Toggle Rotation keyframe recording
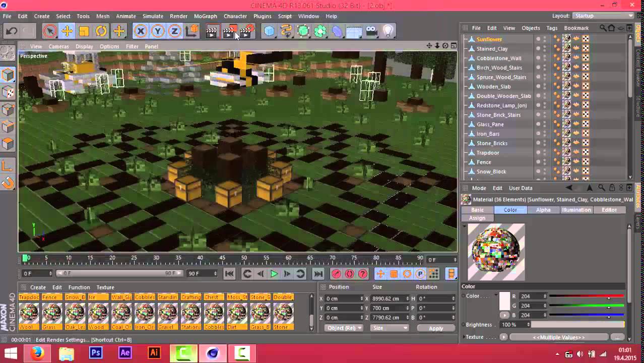 (x=407, y=274)
